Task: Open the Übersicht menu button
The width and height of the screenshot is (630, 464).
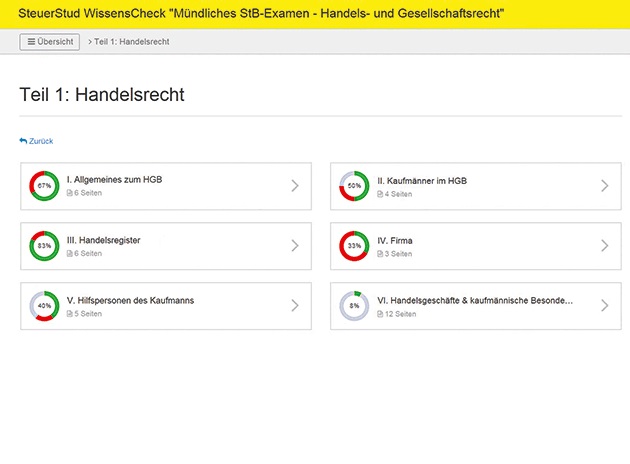Action: coord(49,42)
